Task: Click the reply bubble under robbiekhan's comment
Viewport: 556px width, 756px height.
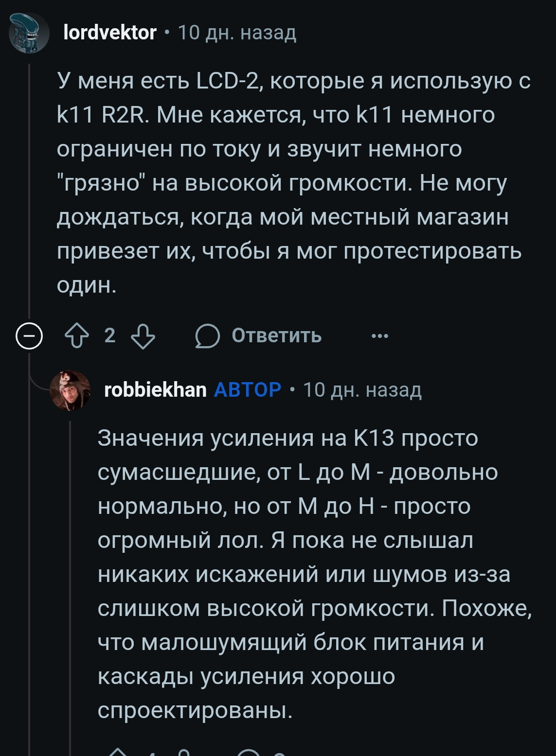Action: [248, 753]
